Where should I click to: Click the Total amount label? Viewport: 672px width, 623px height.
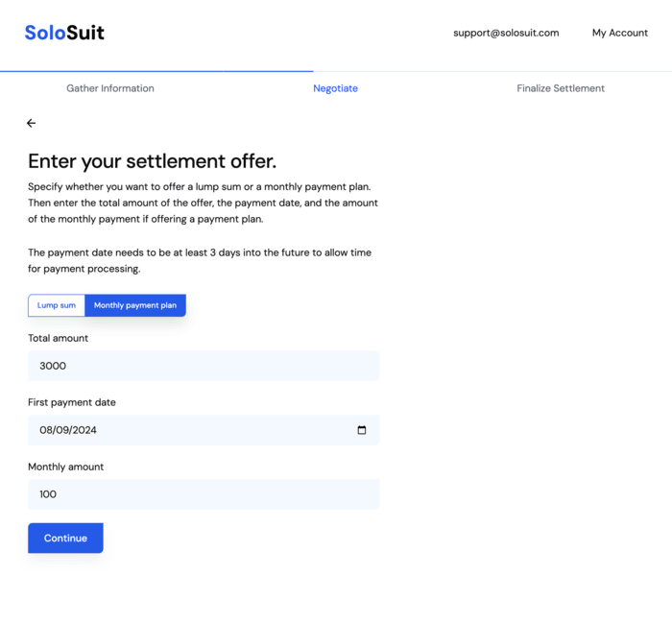click(59, 338)
